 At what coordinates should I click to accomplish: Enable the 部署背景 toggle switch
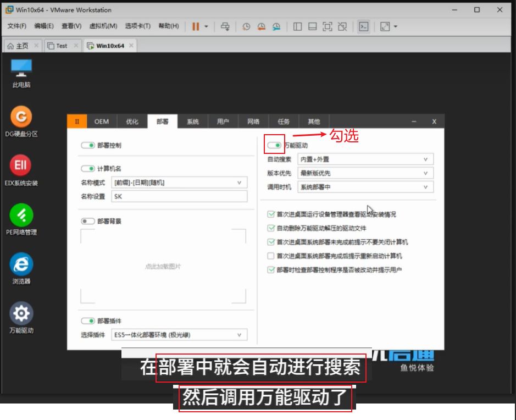click(88, 221)
